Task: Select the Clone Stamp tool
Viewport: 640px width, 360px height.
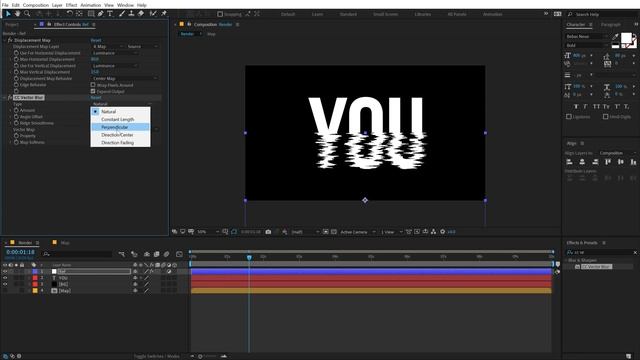Action: (131, 14)
